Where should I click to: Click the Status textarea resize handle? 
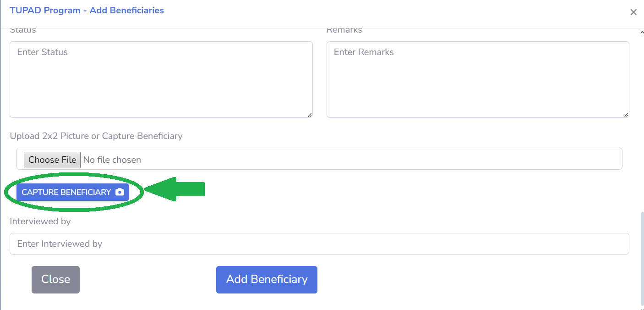(x=310, y=115)
